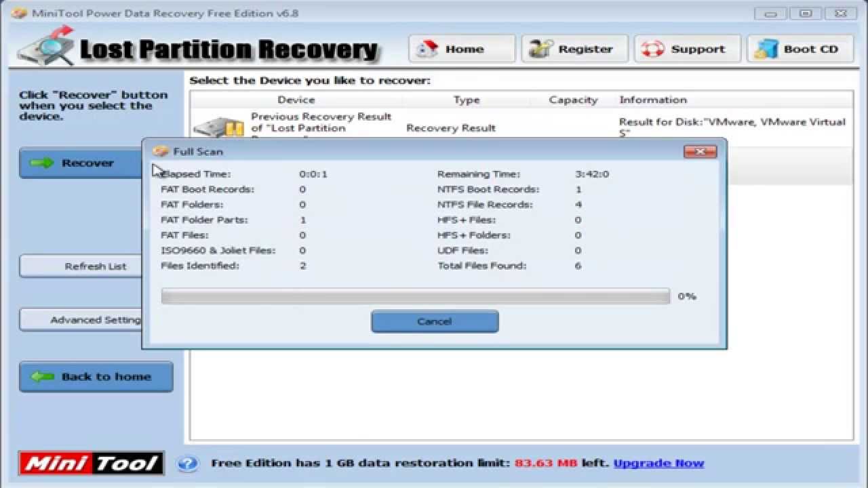Click the "UDF Files:" label
Screen dimensions: 868x488
click(462, 250)
